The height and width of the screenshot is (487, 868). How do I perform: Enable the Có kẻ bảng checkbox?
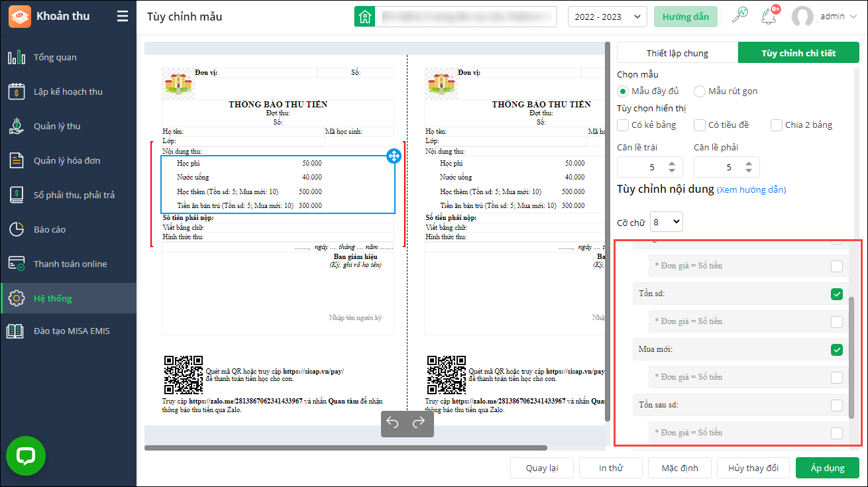point(623,125)
